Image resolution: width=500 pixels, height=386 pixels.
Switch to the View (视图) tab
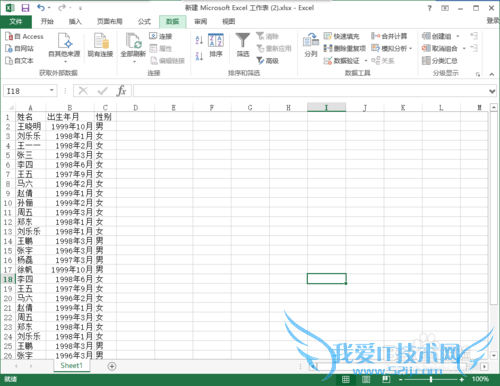(229, 22)
